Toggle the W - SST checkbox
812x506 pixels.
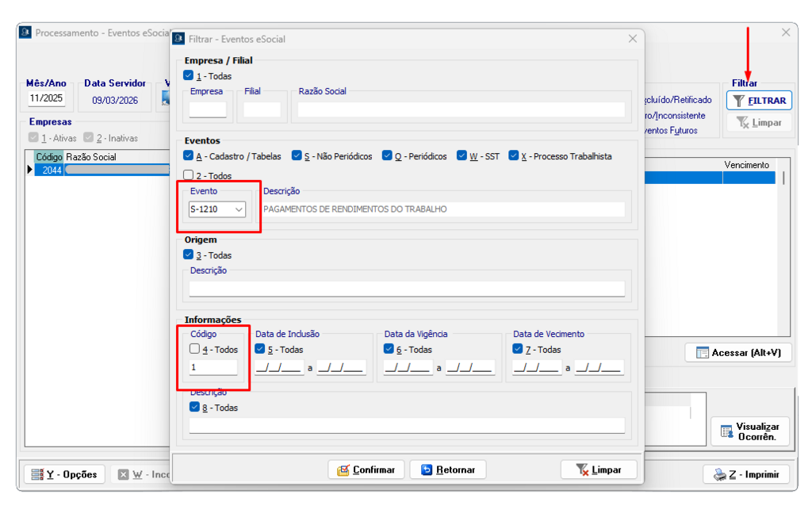(x=462, y=156)
